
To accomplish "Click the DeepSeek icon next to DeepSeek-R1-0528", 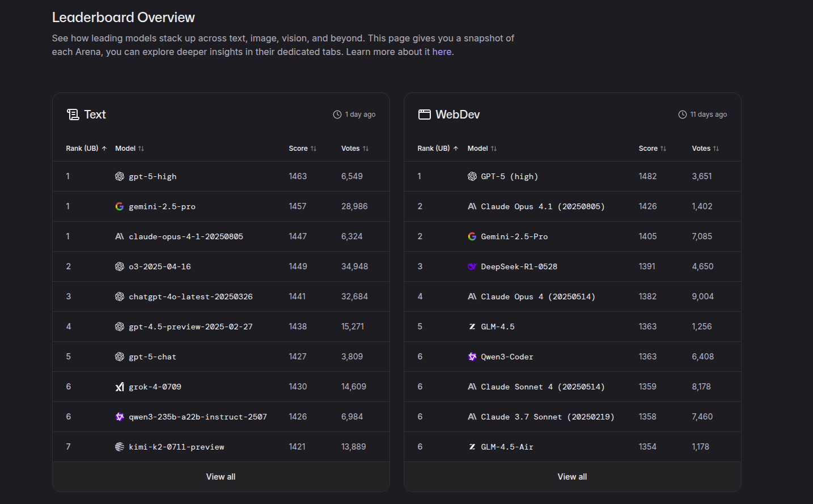I will pos(472,266).
